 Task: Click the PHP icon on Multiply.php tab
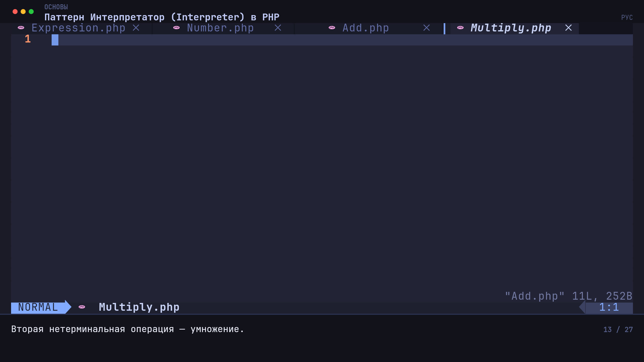(x=460, y=28)
